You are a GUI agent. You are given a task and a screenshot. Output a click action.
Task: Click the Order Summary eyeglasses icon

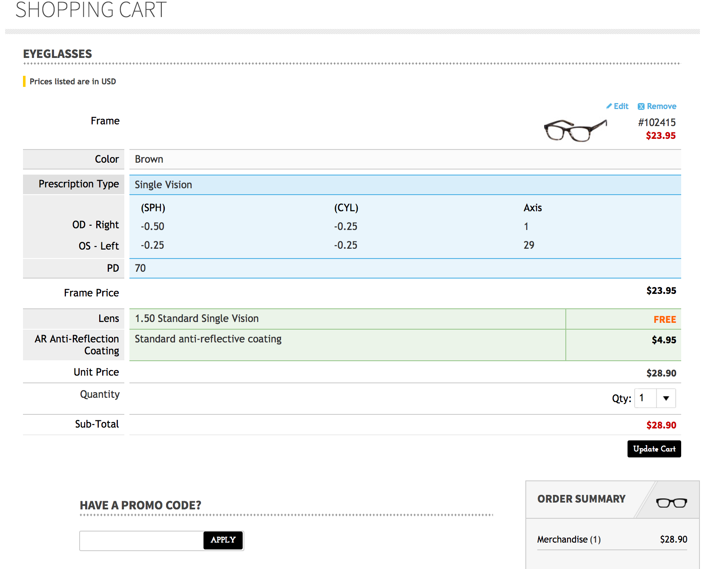click(x=671, y=503)
